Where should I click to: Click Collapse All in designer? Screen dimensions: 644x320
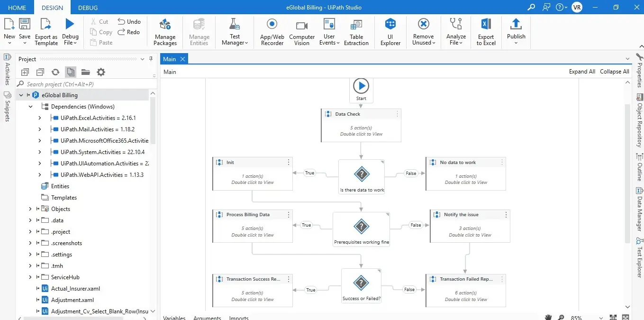click(615, 72)
